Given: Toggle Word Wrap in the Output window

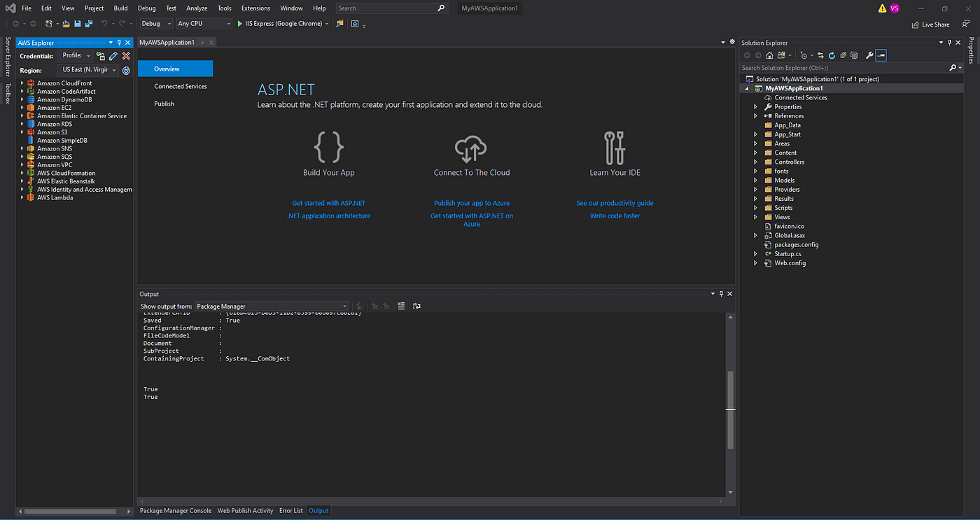Looking at the screenshot, I should (416, 306).
